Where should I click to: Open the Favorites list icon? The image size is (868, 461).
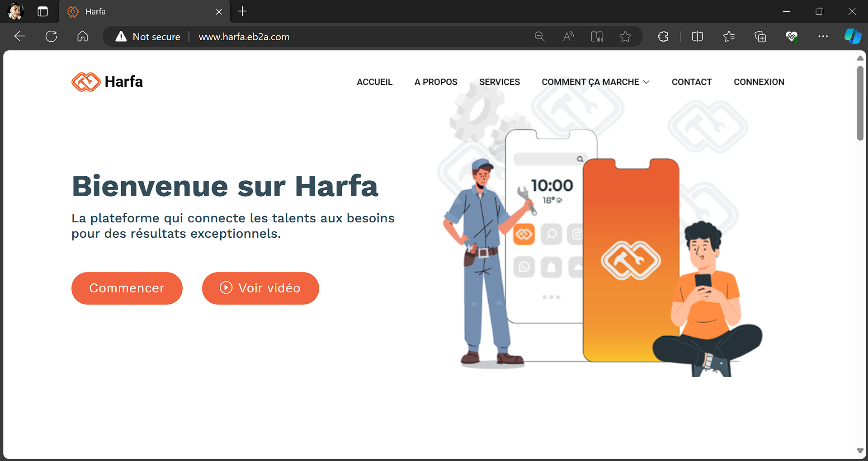[x=729, y=37]
